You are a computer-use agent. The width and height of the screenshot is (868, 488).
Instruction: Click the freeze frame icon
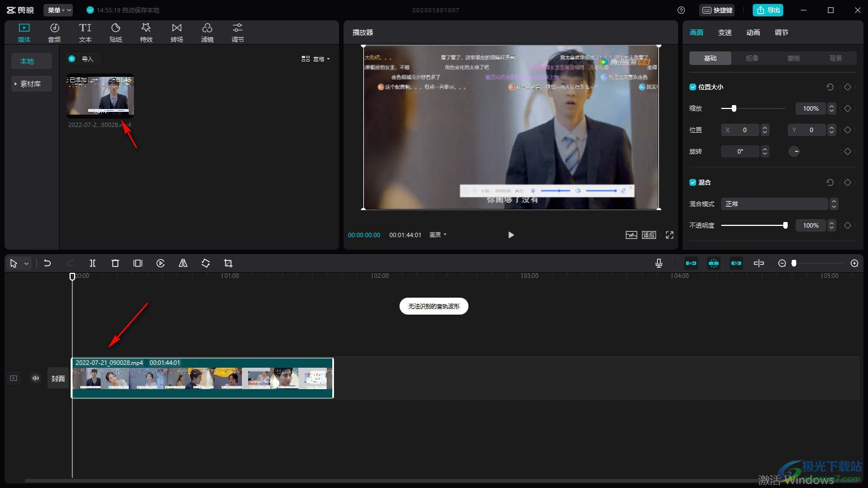[x=138, y=263]
